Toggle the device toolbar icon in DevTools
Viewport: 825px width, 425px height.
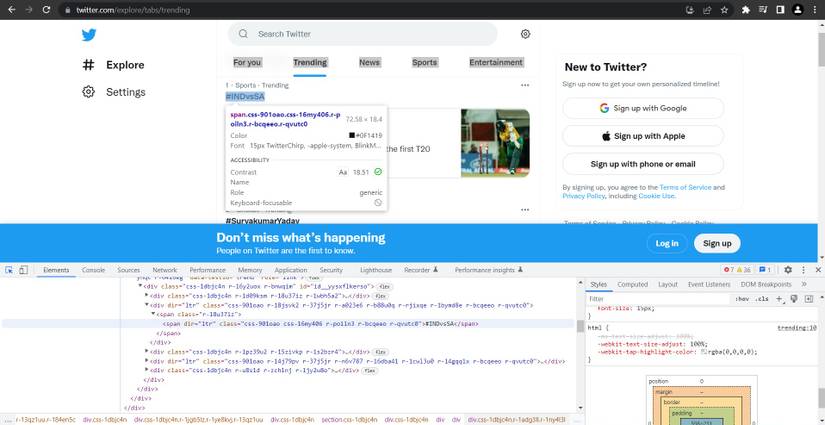(23, 270)
